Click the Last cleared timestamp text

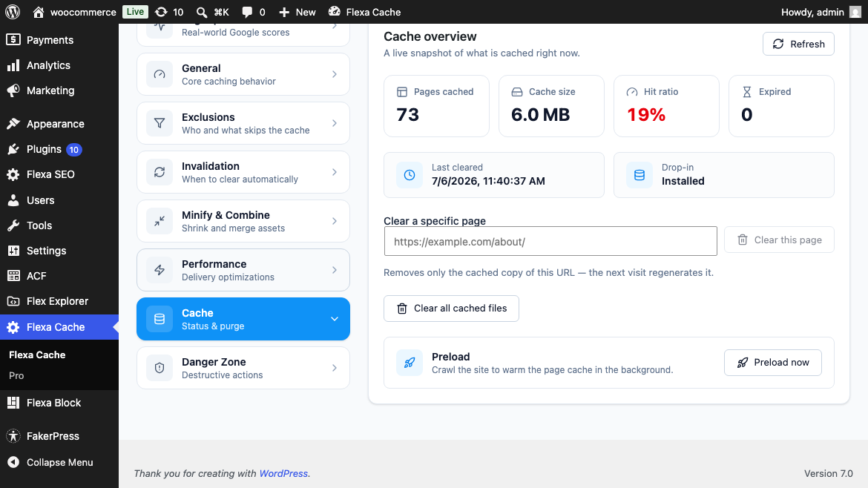(488, 181)
